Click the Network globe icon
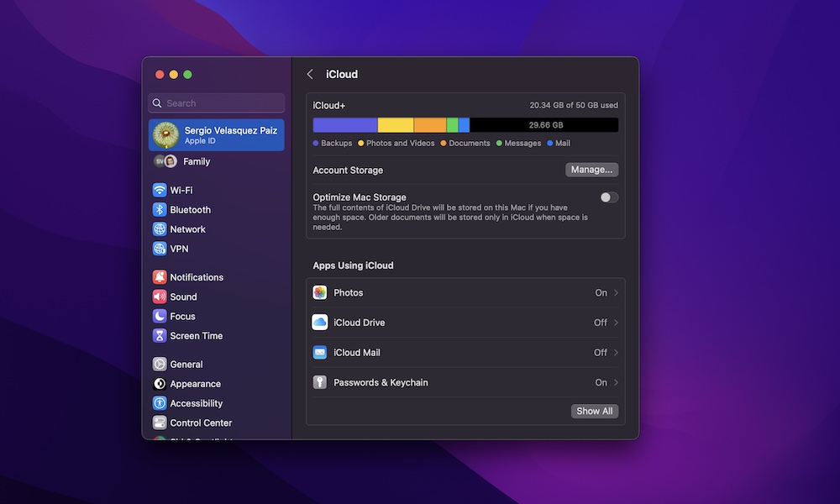The height and width of the screenshot is (504, 840). 159,229
